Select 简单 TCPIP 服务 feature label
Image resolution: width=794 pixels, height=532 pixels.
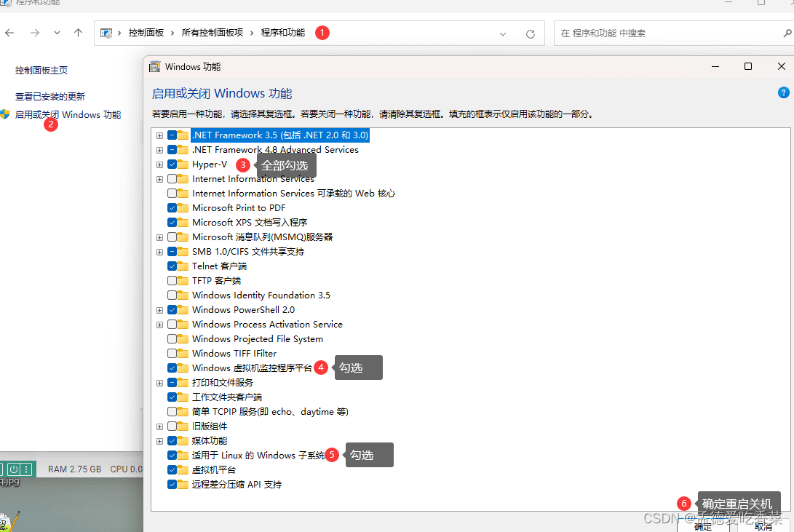coord(270,412)
